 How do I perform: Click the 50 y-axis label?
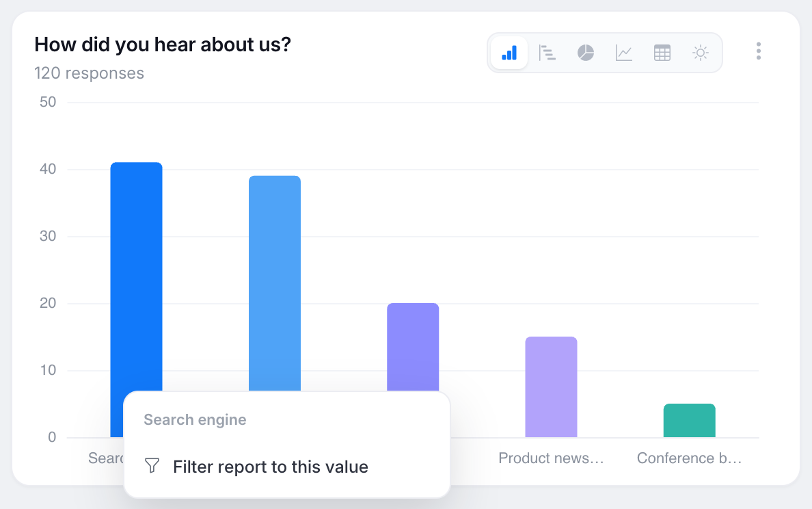tap(48, 101)
